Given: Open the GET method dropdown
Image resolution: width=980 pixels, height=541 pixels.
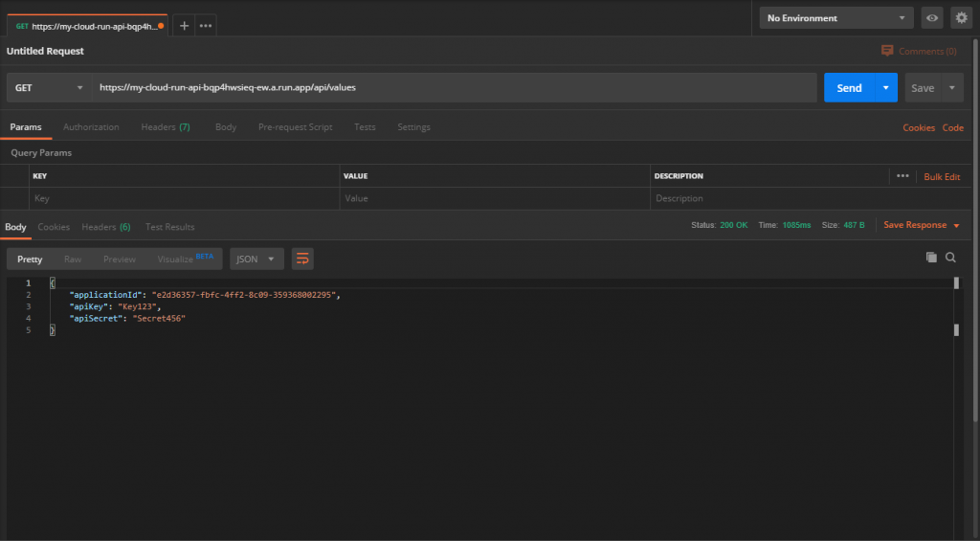Looking at the screenshot, I should click(50, 87).
